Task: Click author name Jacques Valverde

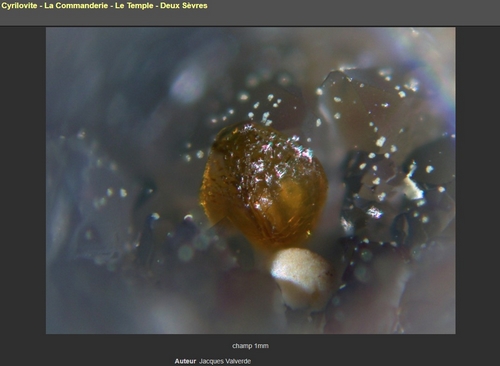Action: [225, 361]
